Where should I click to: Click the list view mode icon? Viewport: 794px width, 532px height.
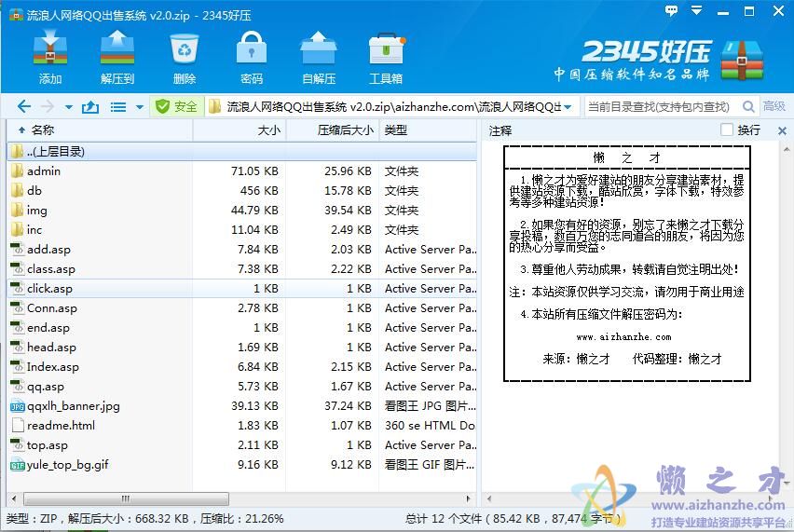tap(118, 107)
